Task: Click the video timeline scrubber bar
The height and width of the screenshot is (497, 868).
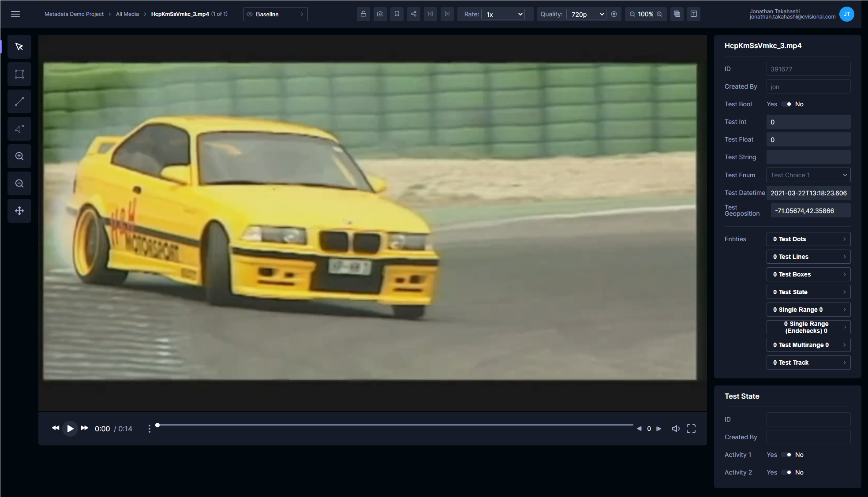Action: coord(395,425)
